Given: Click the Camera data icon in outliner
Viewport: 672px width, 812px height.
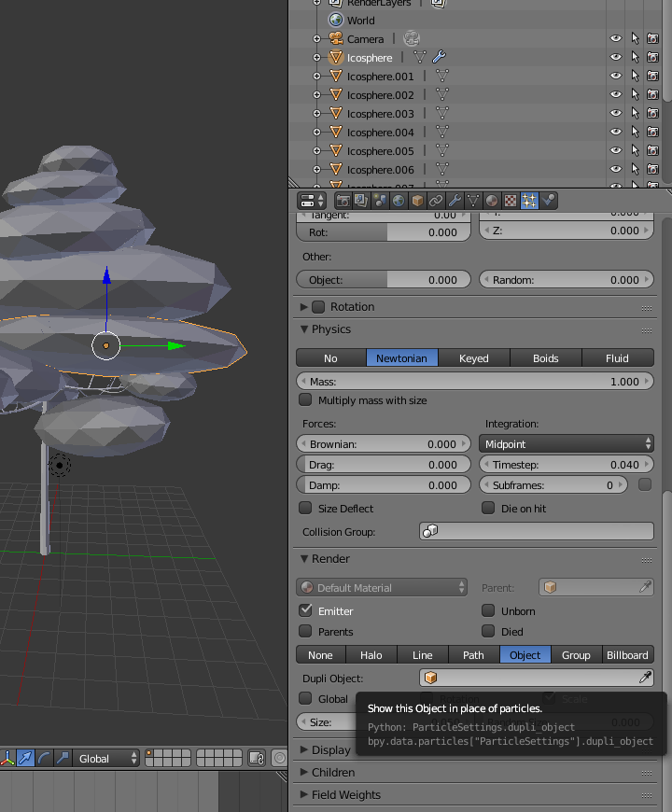Looking at the screenshot, I should (412, 38).
